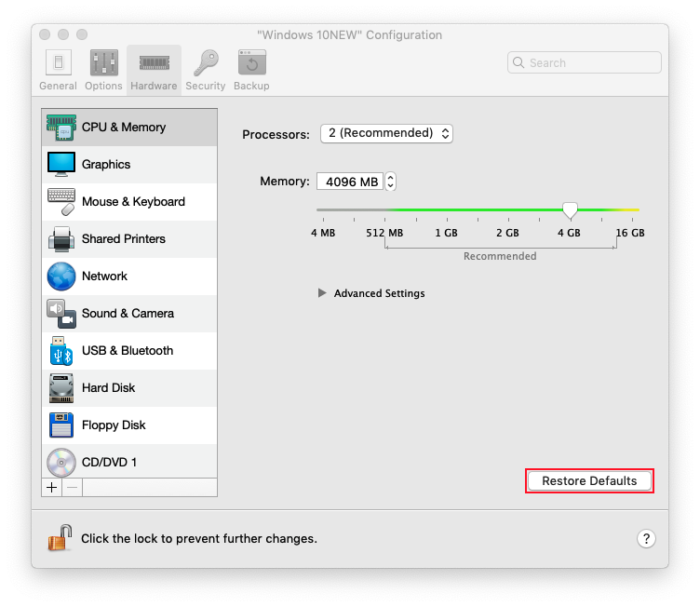
Task: Select the Graphics monitor icon in sidebar
Action: pyautogui.click(x=61, y=165)
